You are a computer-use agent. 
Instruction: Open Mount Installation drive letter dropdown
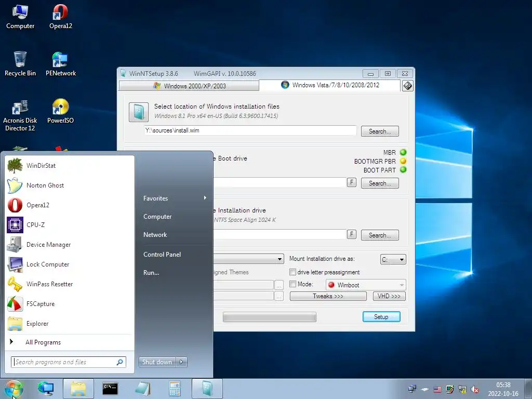393,260
